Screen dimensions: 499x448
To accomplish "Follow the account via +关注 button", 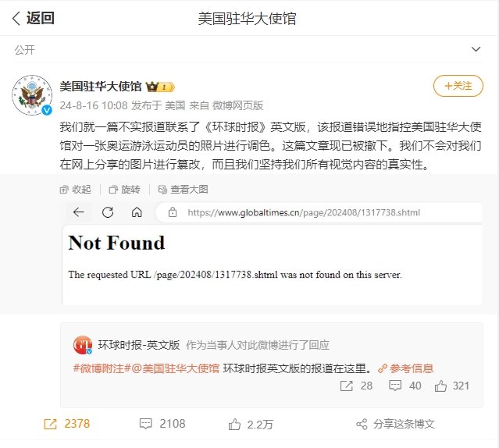I will tap(458, 86).
